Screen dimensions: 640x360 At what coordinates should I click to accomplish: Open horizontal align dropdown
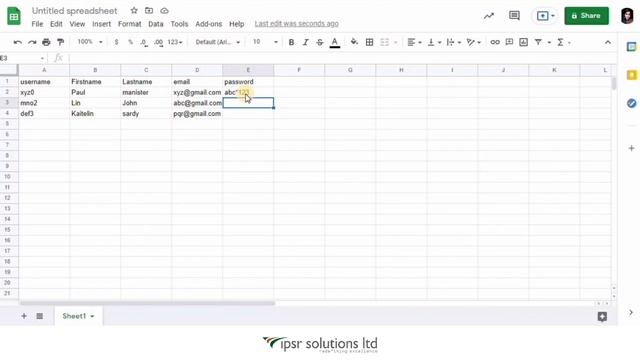tap(414, 42)
